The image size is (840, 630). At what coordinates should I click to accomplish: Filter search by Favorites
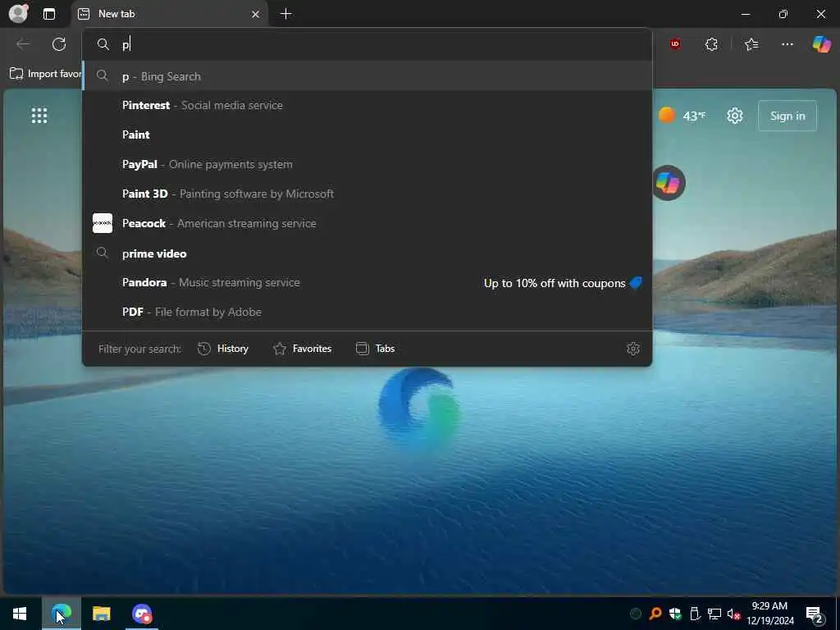click(x=303, y=349)
